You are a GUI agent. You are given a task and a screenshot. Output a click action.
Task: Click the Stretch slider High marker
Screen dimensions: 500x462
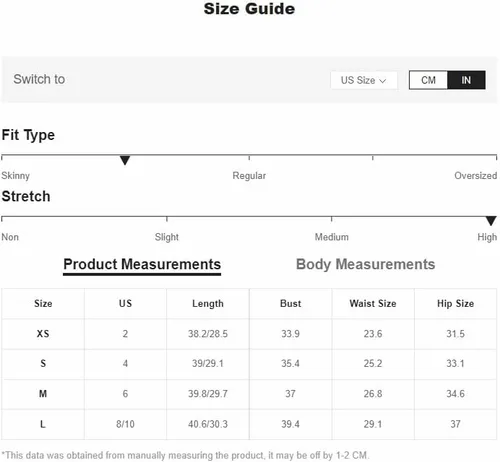click(491, 221)
